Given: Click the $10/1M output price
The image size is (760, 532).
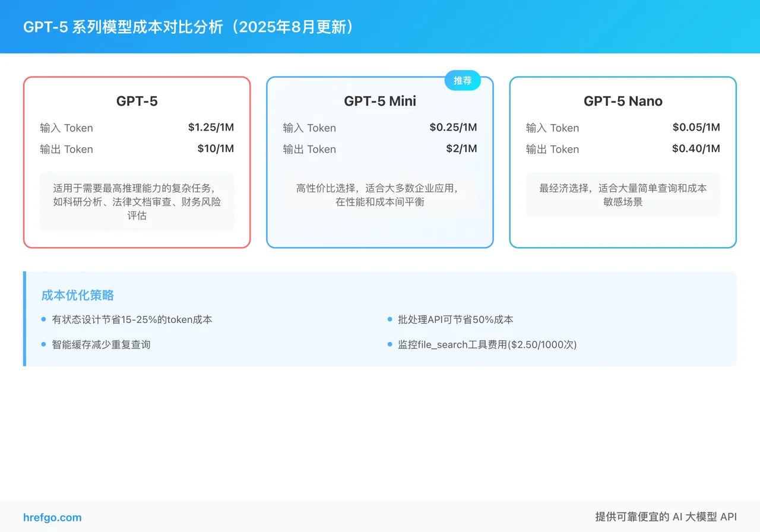Looking at the screenshot, I should [x=216, y=148].
